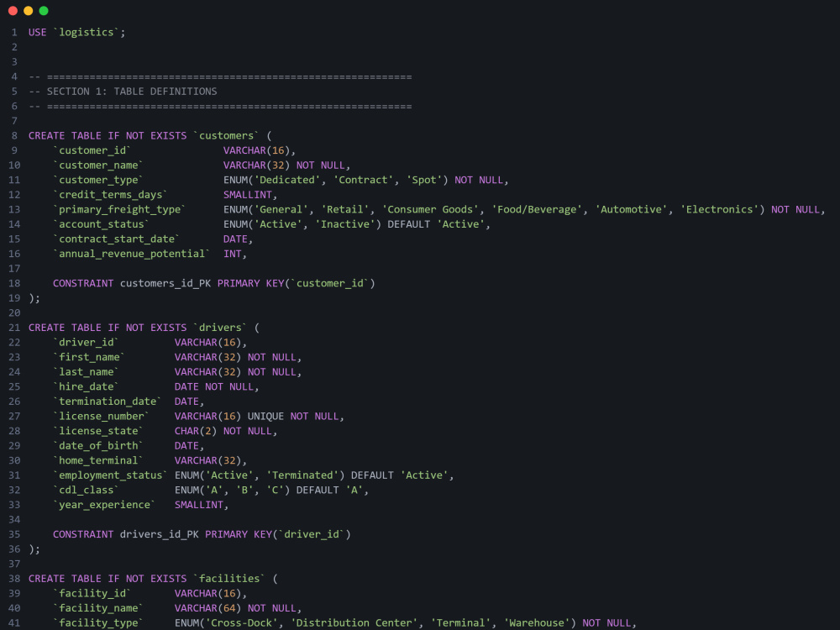Click the green maximize window button
840x630 pixels.
(x=44, y=11)
